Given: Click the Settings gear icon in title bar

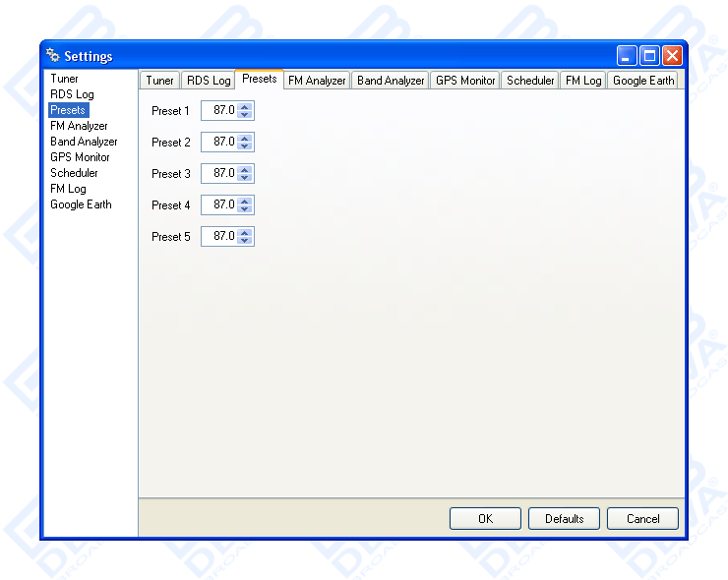Looking at the screenshot, I should pyautogui.click(x=53, y=56).
